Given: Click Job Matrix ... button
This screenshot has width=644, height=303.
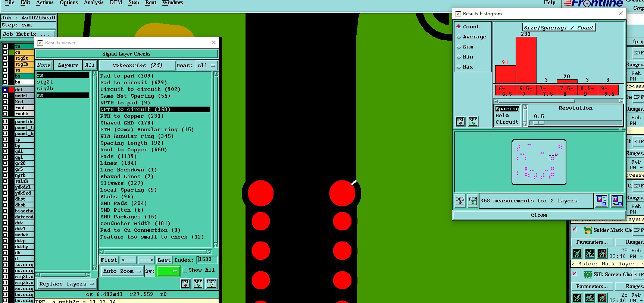Looking at the screenshot, I should point(28,34).
